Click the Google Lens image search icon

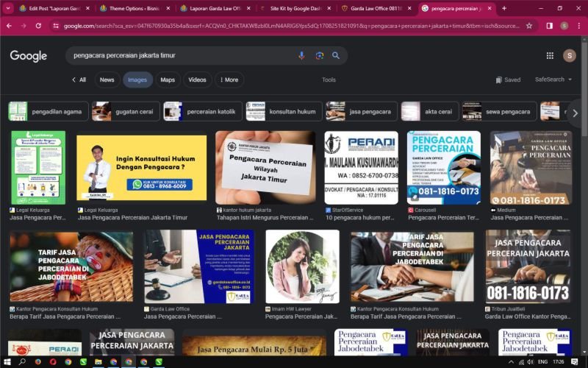(319, 55)
